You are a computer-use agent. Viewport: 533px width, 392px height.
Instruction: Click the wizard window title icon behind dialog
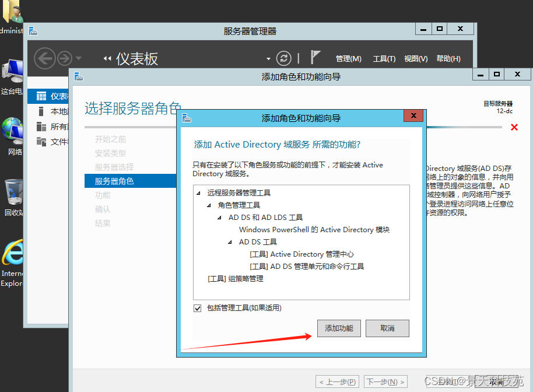pos(79,76)
